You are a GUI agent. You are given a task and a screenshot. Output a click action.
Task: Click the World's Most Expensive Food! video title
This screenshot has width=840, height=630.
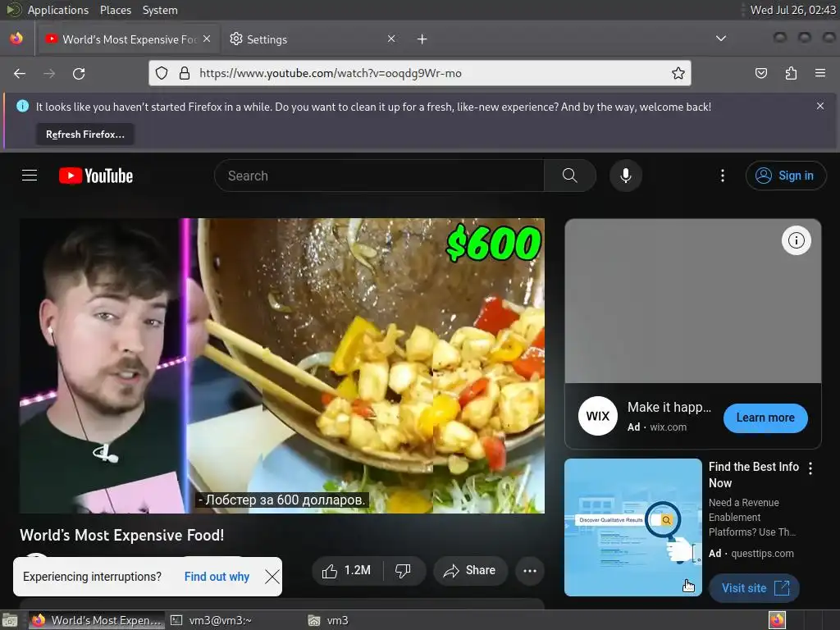(x=122, y=535)
